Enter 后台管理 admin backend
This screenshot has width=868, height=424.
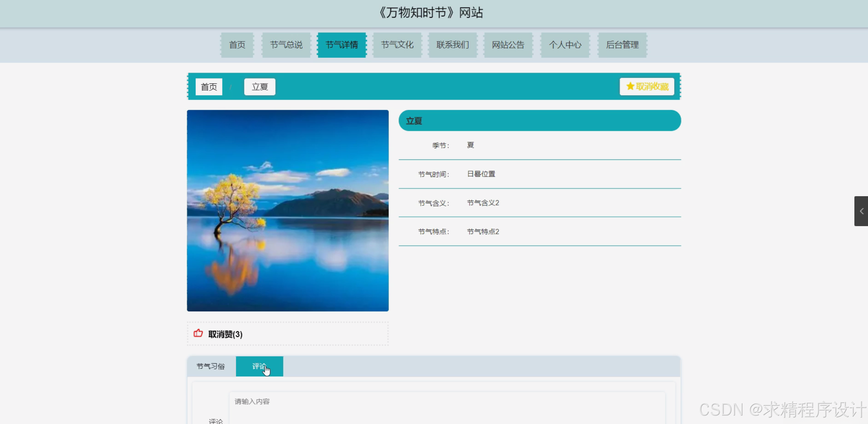[x=622, y=45]
